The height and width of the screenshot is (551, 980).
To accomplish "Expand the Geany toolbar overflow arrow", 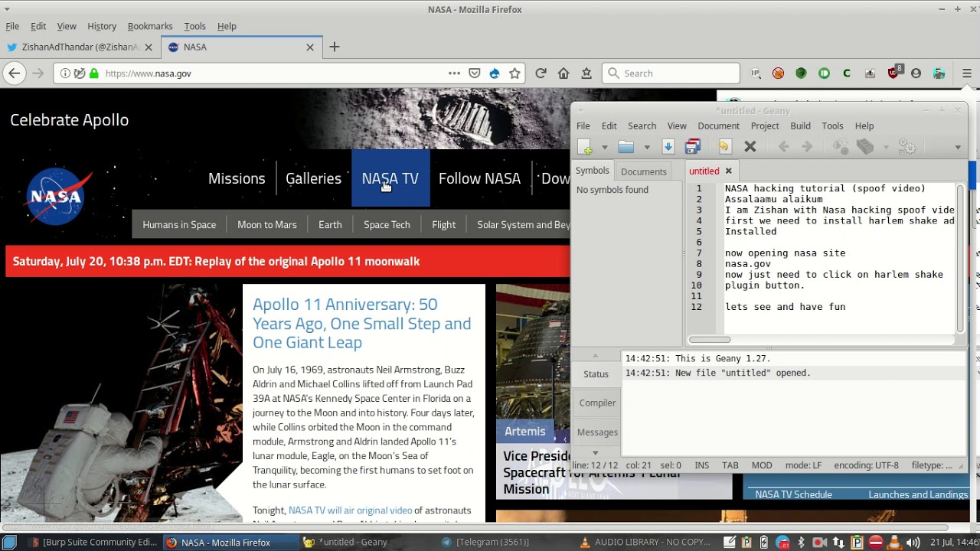I will (958, 147).
